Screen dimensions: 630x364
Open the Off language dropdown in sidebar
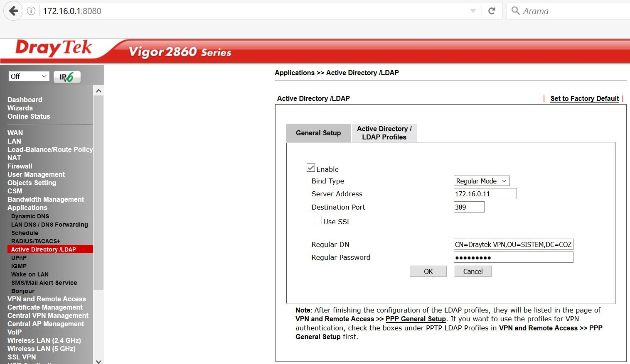tap(29, 76)
